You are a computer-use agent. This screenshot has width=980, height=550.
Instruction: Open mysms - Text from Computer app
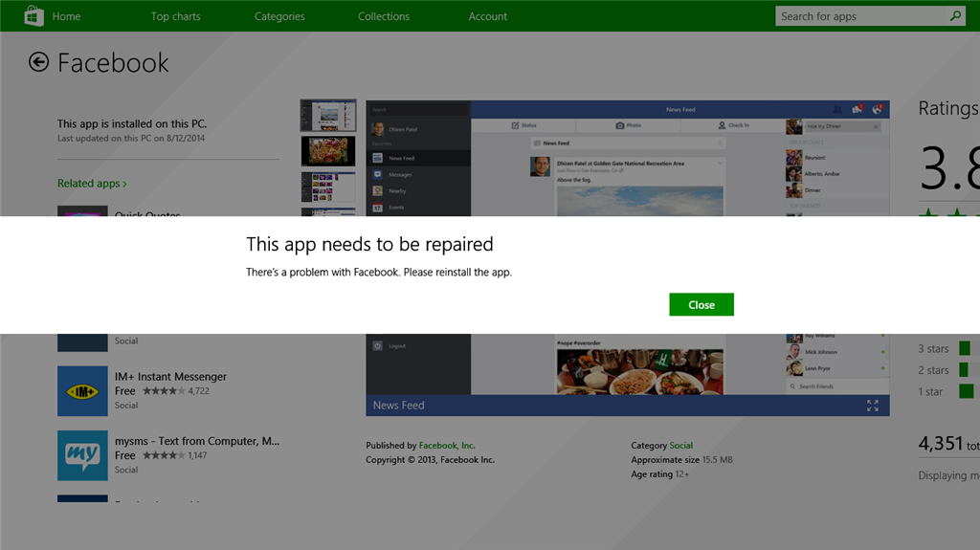coord(197,441)
